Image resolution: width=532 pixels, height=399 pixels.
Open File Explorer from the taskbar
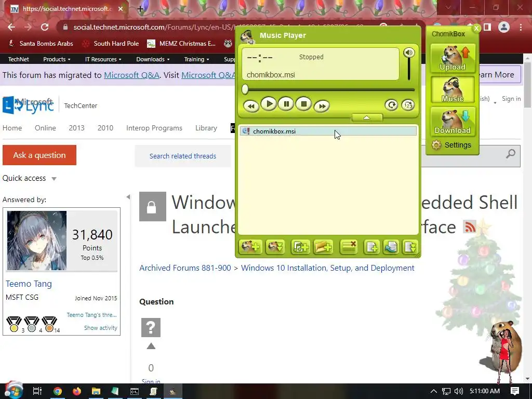click(x=96, y=391)
